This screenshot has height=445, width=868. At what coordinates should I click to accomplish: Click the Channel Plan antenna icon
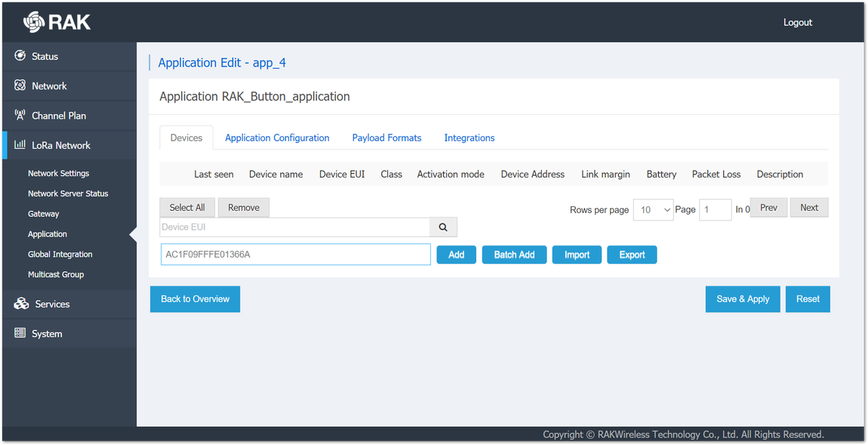(20, 116)
